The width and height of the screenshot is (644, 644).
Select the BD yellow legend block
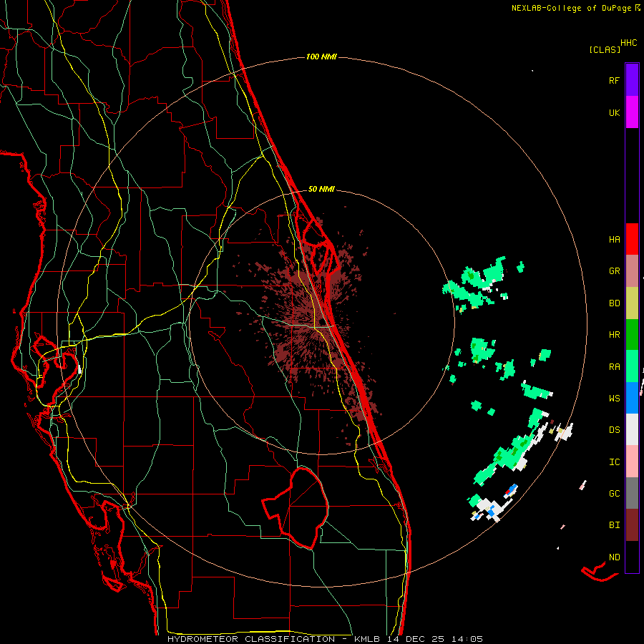[x=632, y=303]
